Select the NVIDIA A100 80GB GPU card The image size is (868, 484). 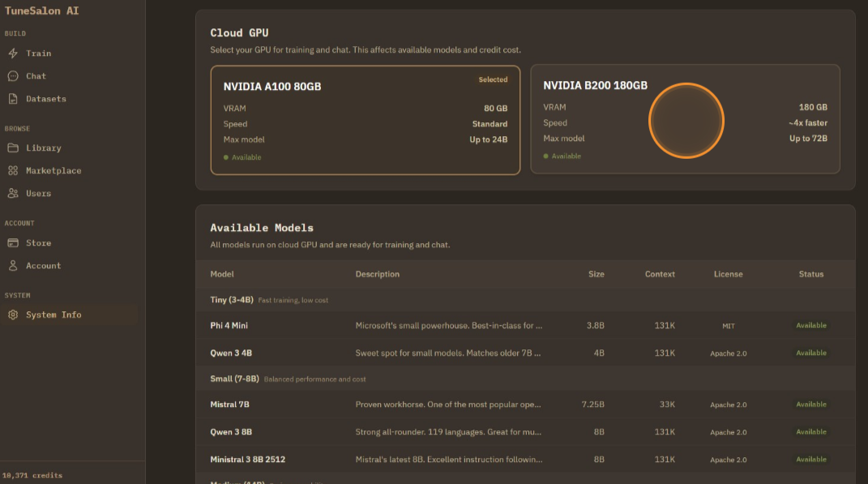pos(365,120)
